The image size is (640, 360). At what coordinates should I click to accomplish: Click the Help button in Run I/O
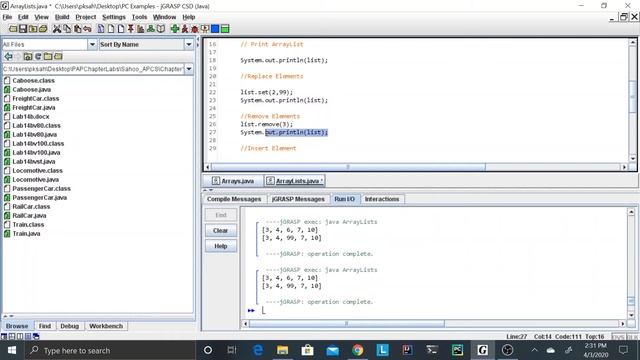220,246
